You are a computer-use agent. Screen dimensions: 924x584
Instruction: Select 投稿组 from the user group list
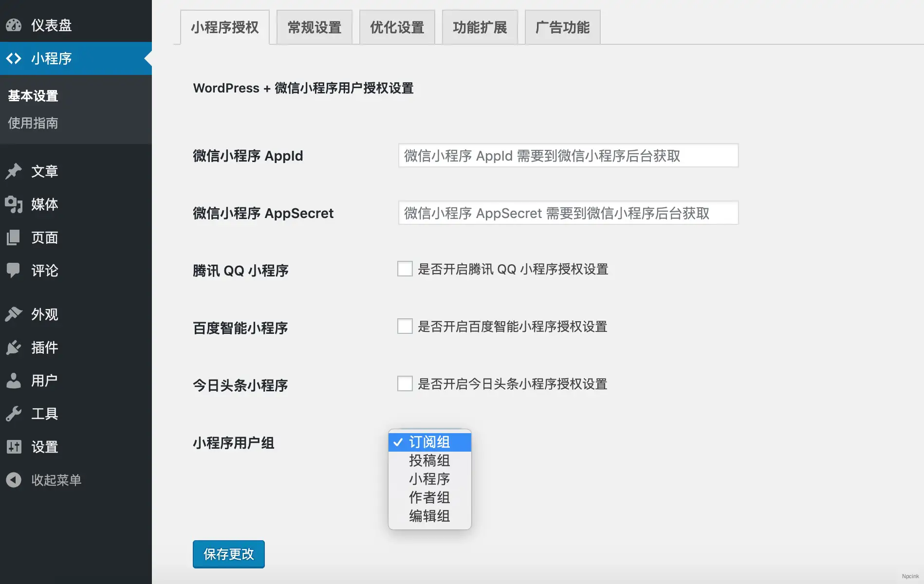pyautogui.click(x=429, y=460)
